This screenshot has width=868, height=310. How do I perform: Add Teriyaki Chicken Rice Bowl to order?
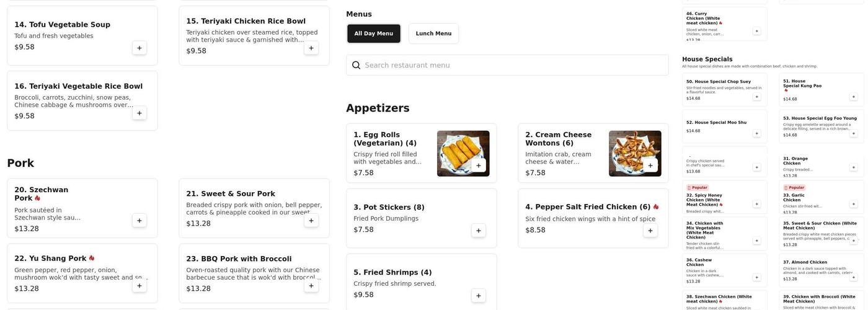311,48
